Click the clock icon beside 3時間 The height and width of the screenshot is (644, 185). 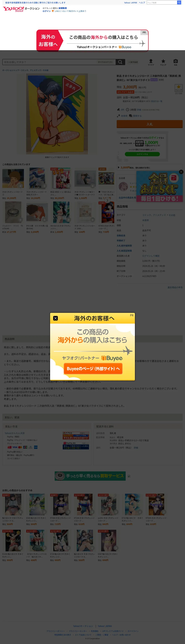[127, 109]
